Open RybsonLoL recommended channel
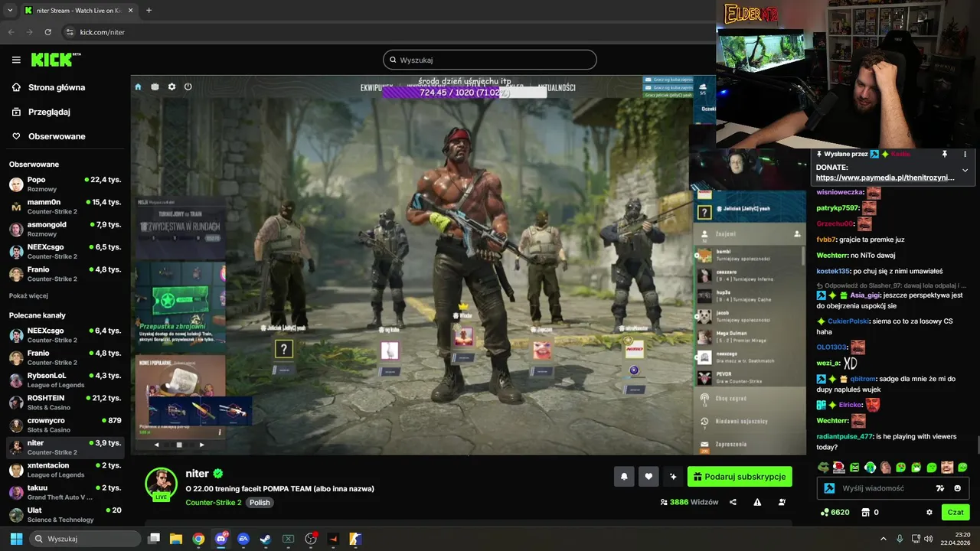The width and height of the screenshot is (980, 551). click(65, 380)
